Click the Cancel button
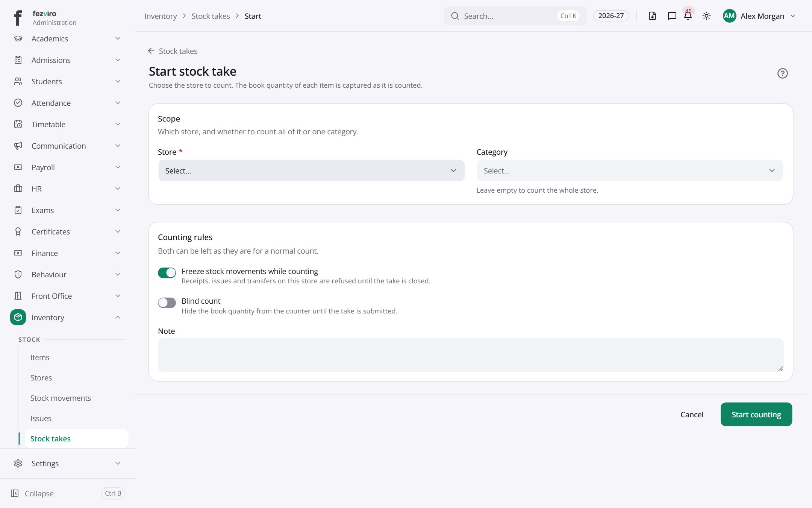Image resolution: width=812 pixels, height=508 pixels. 692,414
